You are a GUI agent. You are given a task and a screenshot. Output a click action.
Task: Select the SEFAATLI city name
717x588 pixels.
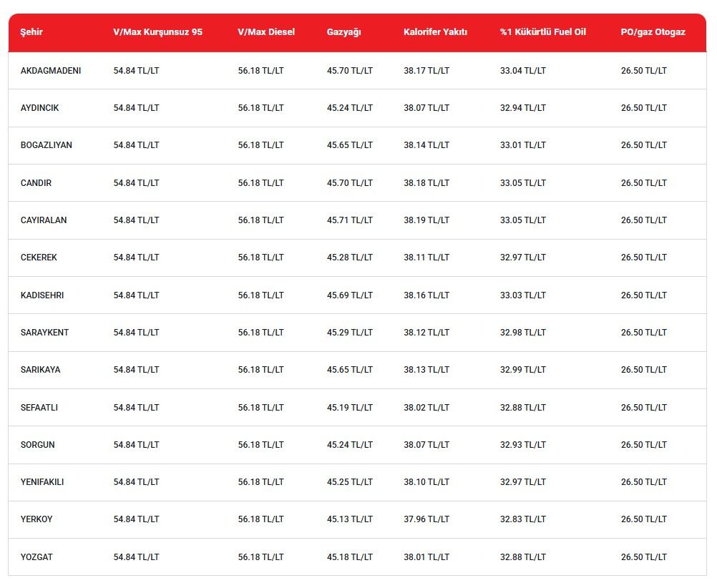tap(39, 408)
